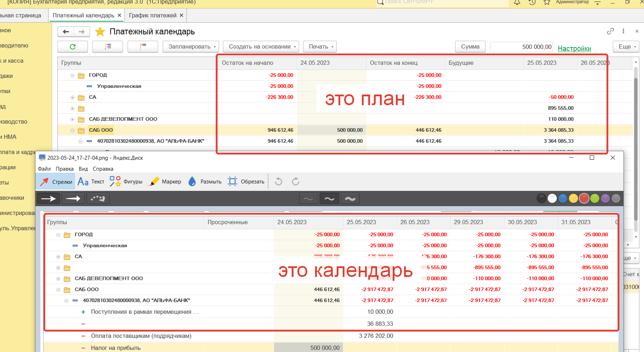Open the Вид menu
The height and width of the screenshot is (352, 644).
pos(83,169)
